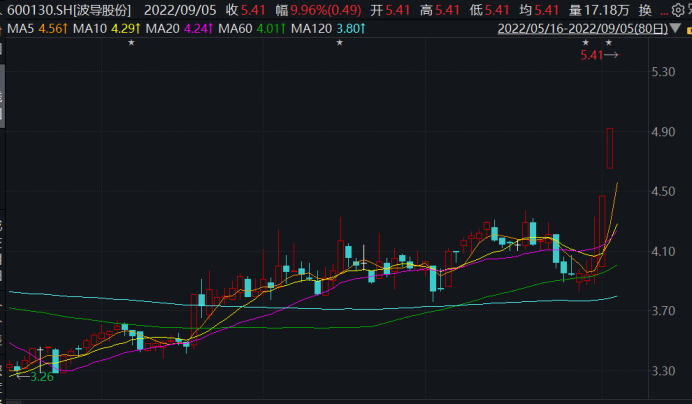Click the average price 均 5.41
This screenshot has height=404, width=692.
539,10
